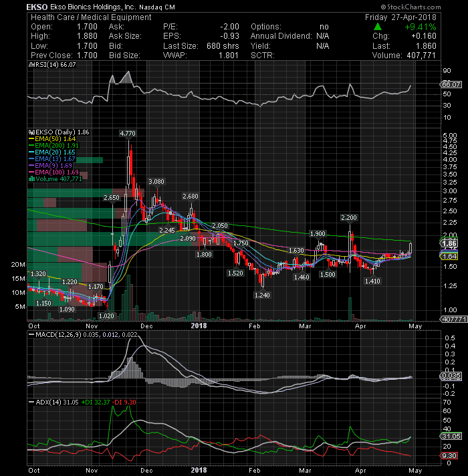468x476 pixels.
Task: Click the 1.520 price low label
Action: coord(235,273)
